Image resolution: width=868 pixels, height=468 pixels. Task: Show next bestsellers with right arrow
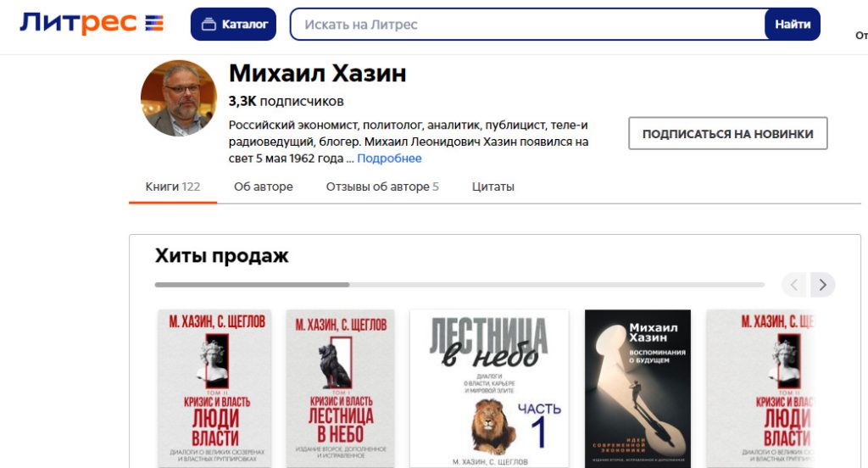[x=822, y=285]
